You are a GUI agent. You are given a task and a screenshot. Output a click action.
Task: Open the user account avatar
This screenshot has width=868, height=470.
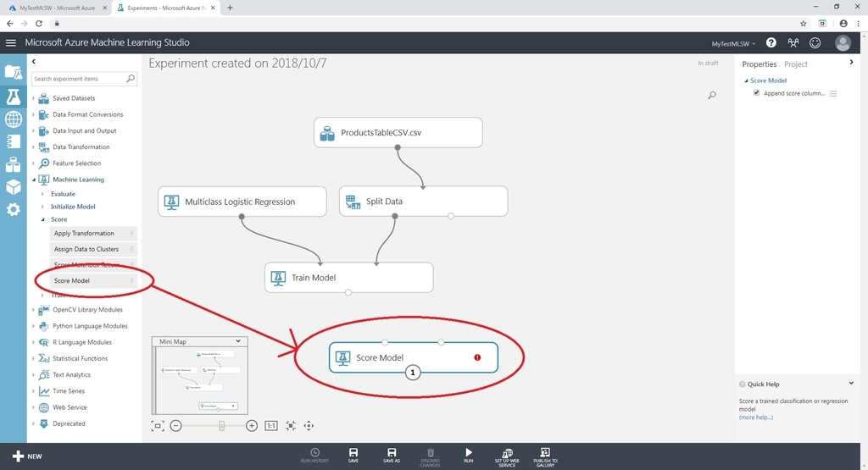coord(843,42)
